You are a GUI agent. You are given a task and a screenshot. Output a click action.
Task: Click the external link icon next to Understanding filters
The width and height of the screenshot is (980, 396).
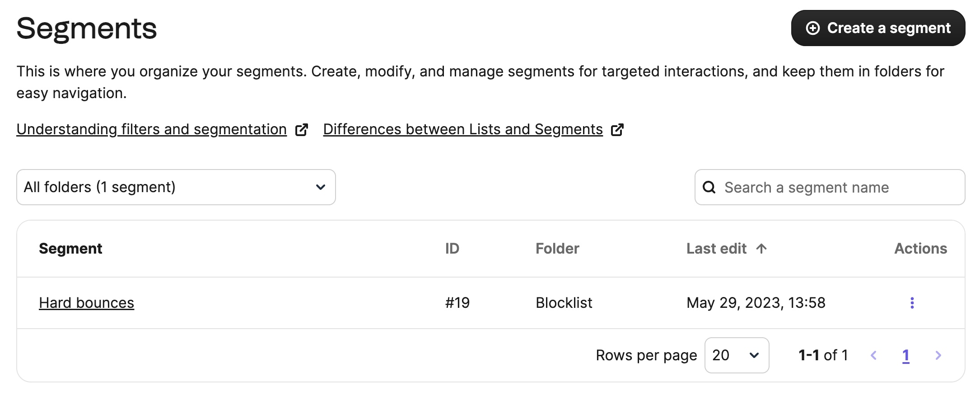tap(302, 129)
